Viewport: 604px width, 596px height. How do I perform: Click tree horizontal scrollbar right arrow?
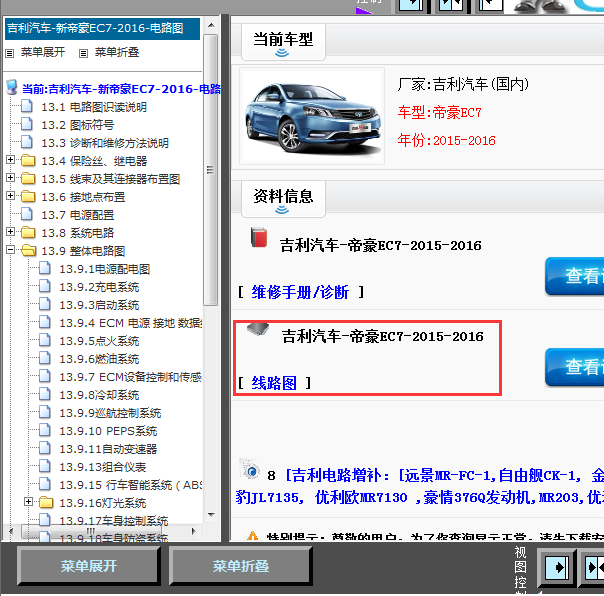(194, 532)
